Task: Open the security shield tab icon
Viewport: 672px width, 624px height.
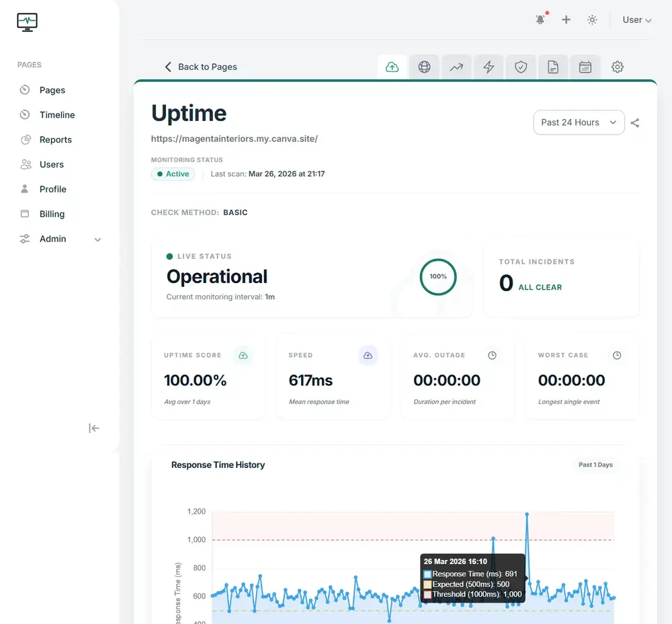Action: [521, 67]
